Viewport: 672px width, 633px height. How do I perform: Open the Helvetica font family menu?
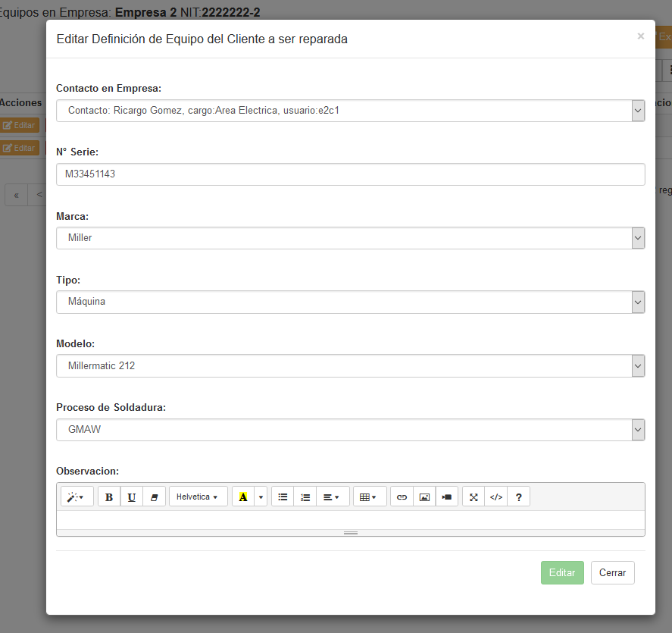pyautogui.click(x=198, y=497)
